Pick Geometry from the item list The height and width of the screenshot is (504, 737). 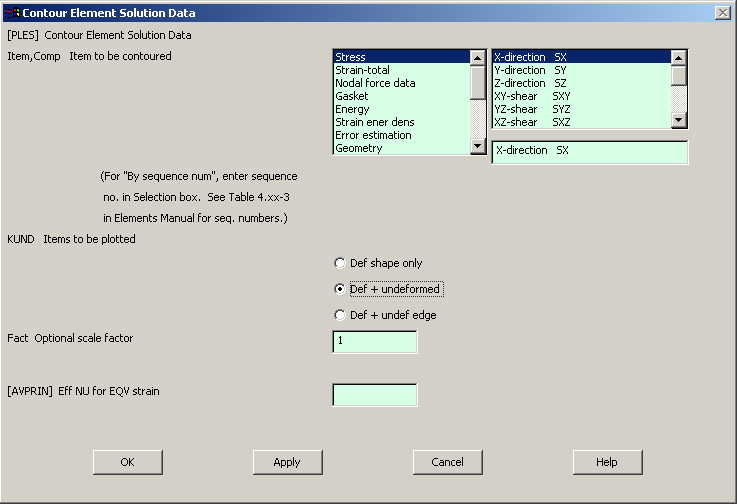(402, 148)
